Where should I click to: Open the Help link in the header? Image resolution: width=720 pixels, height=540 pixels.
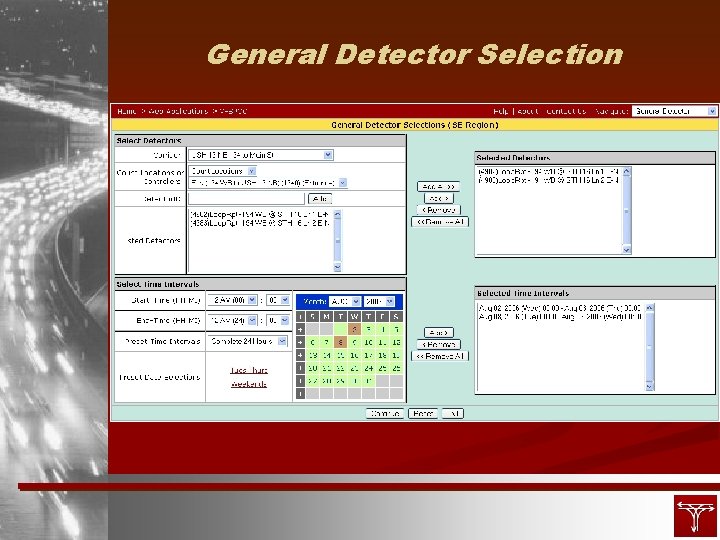point(501,111)
